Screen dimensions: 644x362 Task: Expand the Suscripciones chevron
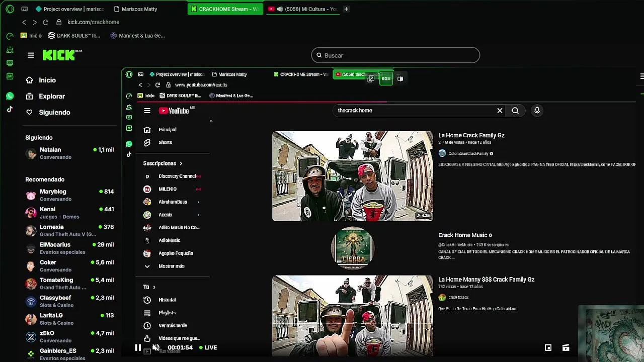(x=181, y=163)
